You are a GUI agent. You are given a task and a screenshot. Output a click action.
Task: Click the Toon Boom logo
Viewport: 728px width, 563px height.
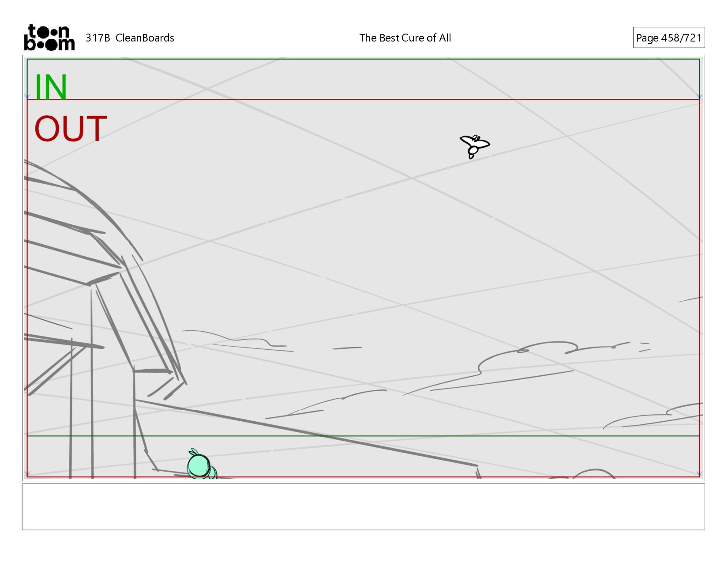(49, 38)
